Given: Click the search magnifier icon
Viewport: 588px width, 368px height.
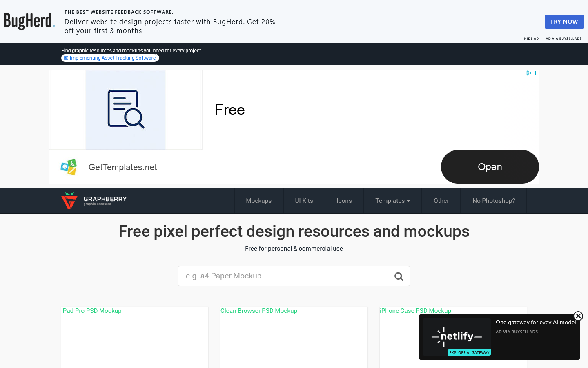Looking at the screenshot, I should point(399,276).
